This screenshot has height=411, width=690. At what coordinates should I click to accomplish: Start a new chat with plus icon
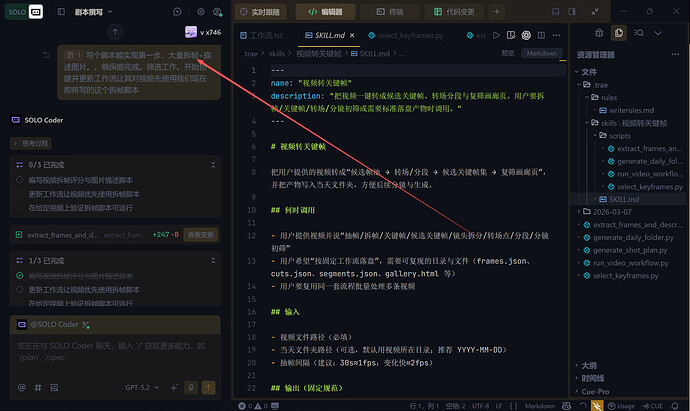tap(176, 12)
